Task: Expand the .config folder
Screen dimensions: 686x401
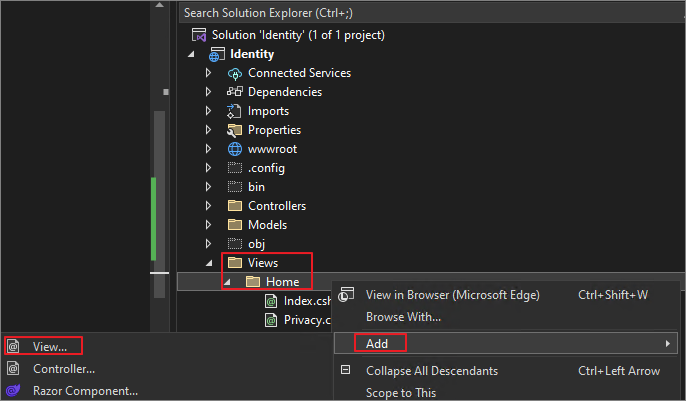Action: click(x=208, y=168)
